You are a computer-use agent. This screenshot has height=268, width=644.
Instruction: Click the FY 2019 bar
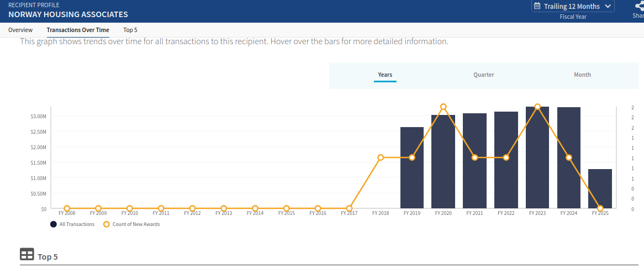pyautogui.click(x=412, y=167)
